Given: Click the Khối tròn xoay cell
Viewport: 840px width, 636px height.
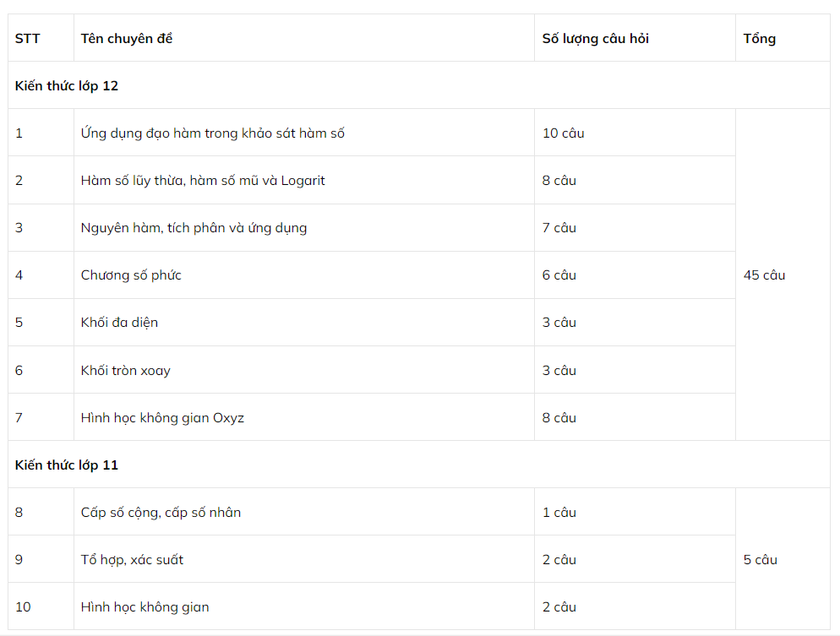Looking at the screenshot, I should point(126,371).
